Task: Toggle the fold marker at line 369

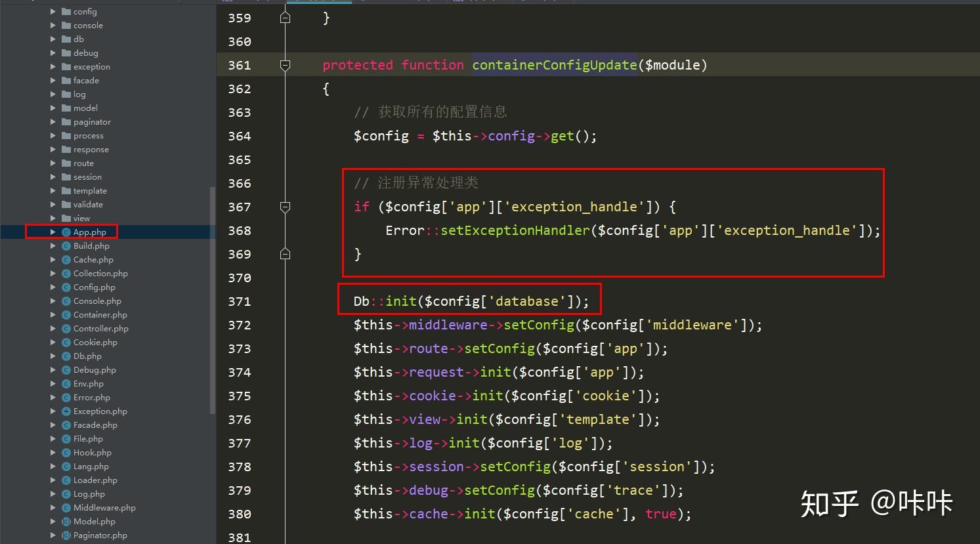Action: pyautogui.click(x=285, y=254)
